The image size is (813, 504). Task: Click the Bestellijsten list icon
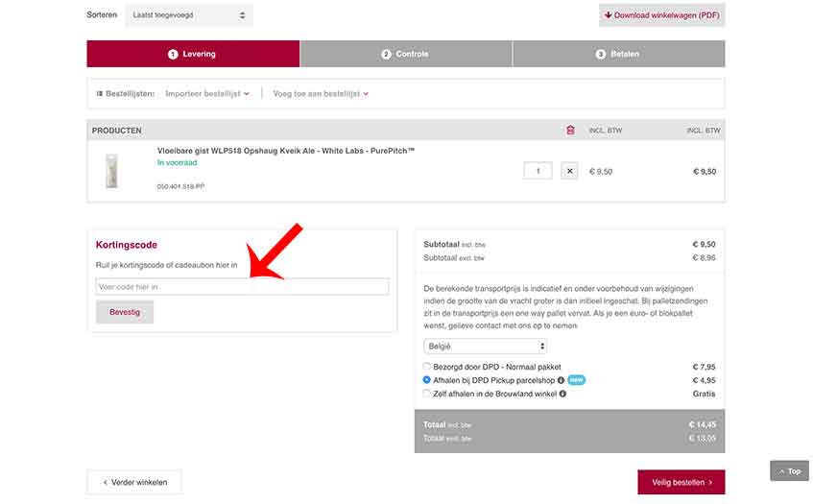point(99,94)
